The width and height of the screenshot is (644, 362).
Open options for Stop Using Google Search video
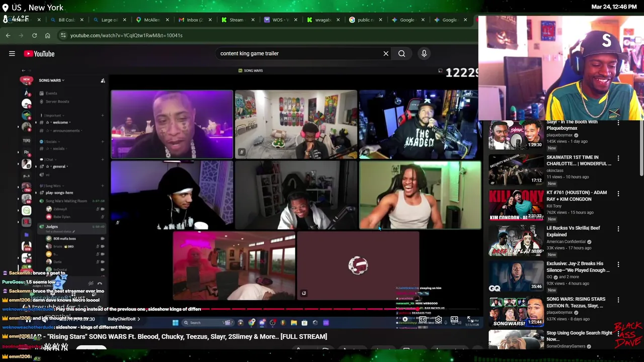618,334
